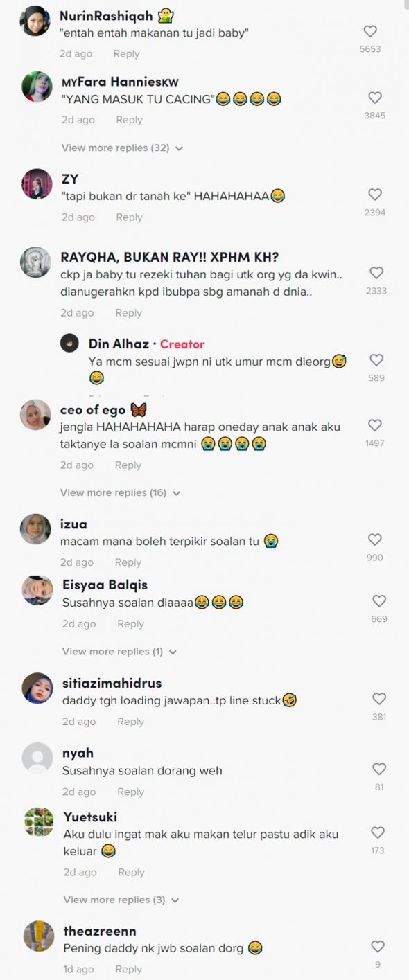Like NurinRashiqah's comment with the heart icon
Image resolution: width=409 pixels, height=980 pixels.
(370, 31)
